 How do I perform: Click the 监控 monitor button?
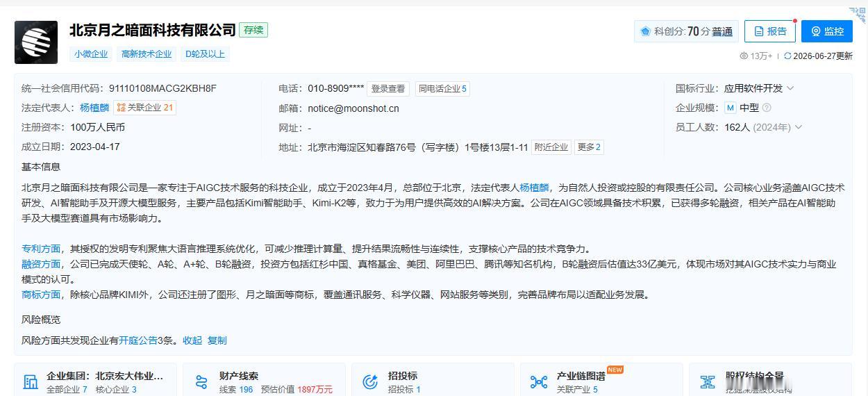tap(827, 31)
